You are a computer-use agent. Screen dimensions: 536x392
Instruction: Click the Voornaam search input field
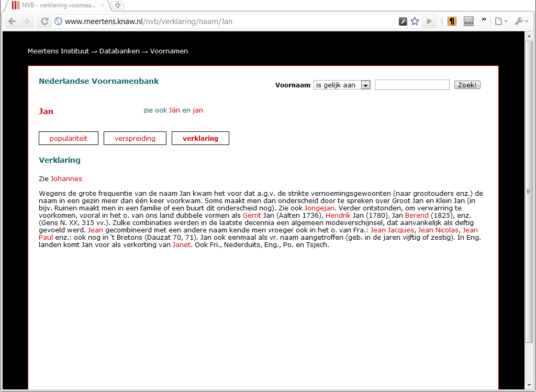tap(412, 84)
